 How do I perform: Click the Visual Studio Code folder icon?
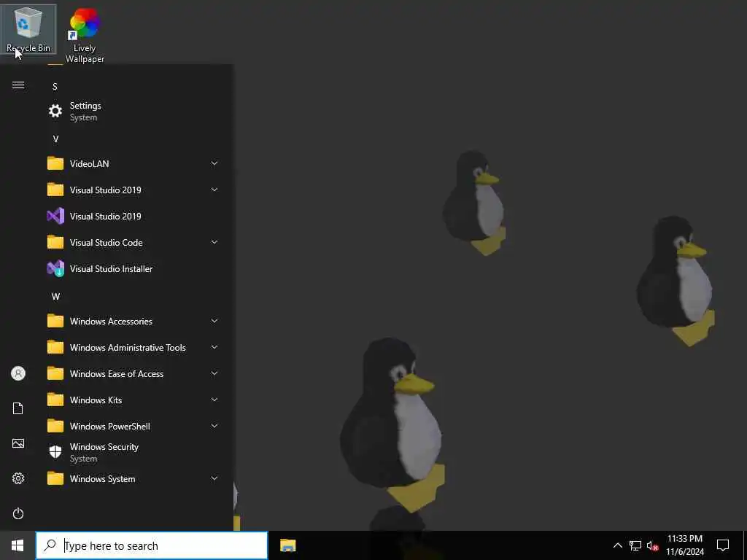click(x=55, y=242)
